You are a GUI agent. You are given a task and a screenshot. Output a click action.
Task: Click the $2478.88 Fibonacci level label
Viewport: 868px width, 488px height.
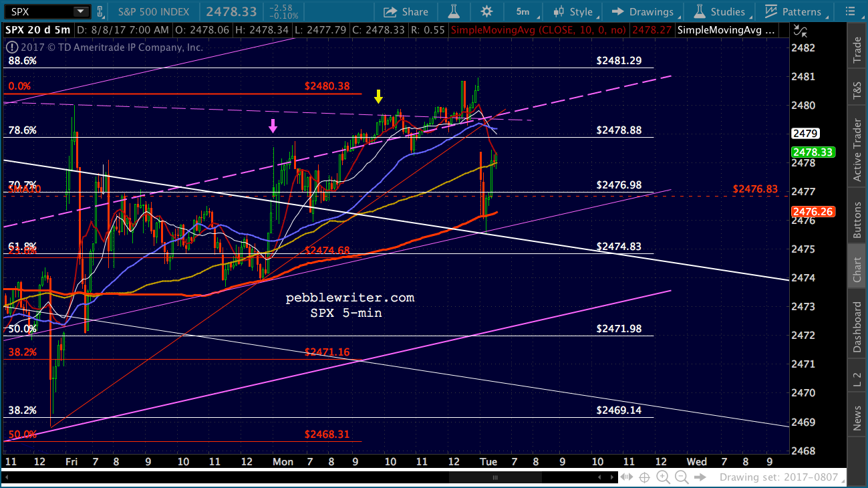tap(619, 130)
